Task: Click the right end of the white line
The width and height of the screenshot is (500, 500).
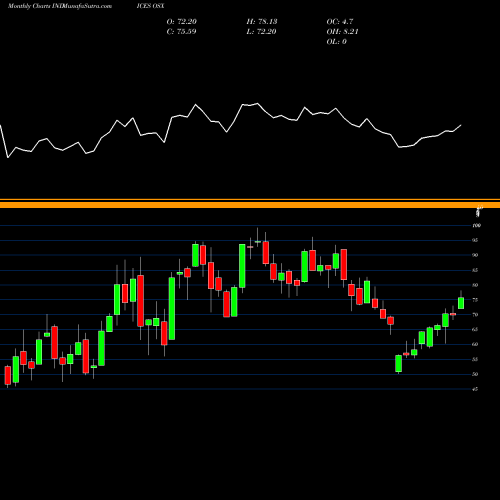Action: pyautogui.click(x=461, y=125)
